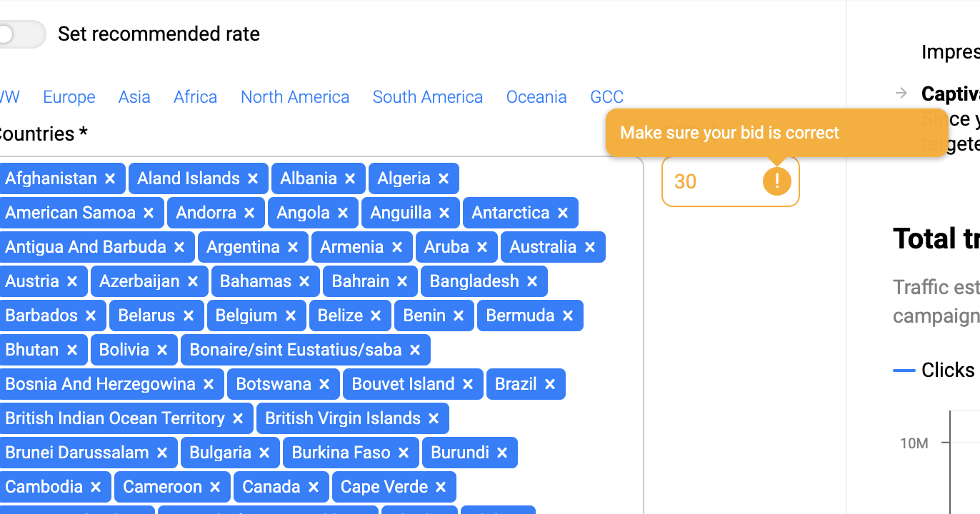The image size is (980, 514).
Task: Choose the Asia region link
Action: [134, 97]
